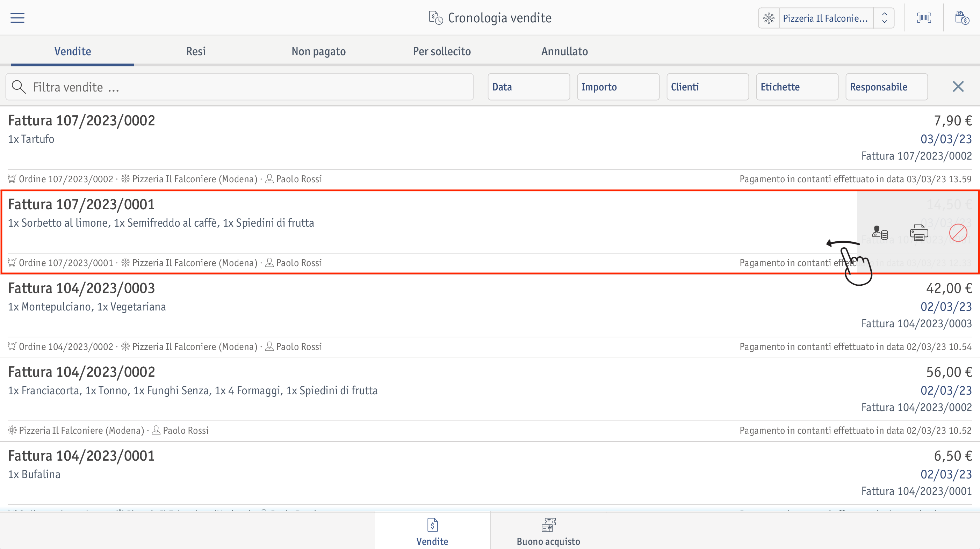Open the hamburger main menu
Image resolution: width=980 pixels, height=549 pixels.
coord(17,18)
